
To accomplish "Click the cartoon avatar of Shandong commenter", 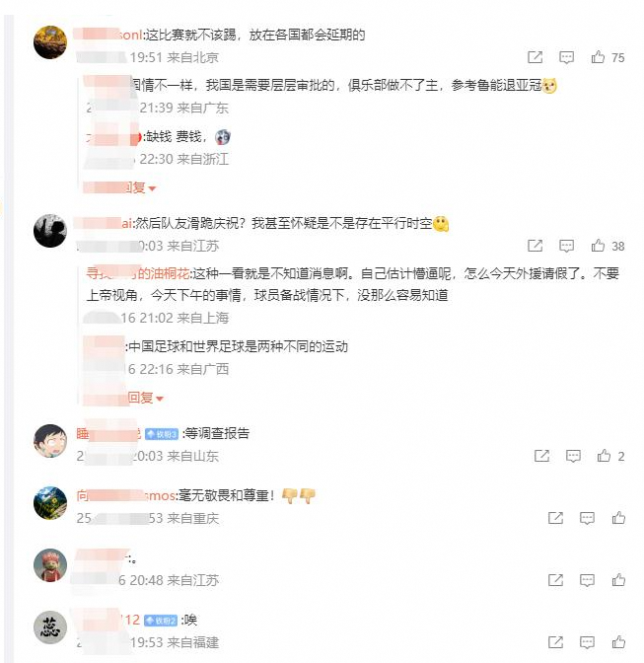I will click(50, 441).
